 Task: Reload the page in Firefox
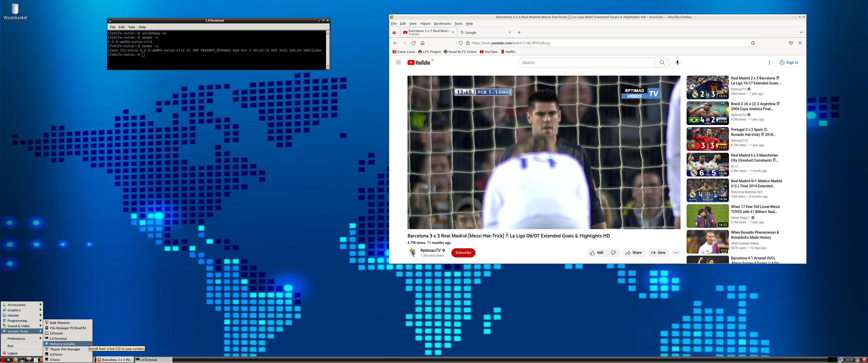click(414, 43)
